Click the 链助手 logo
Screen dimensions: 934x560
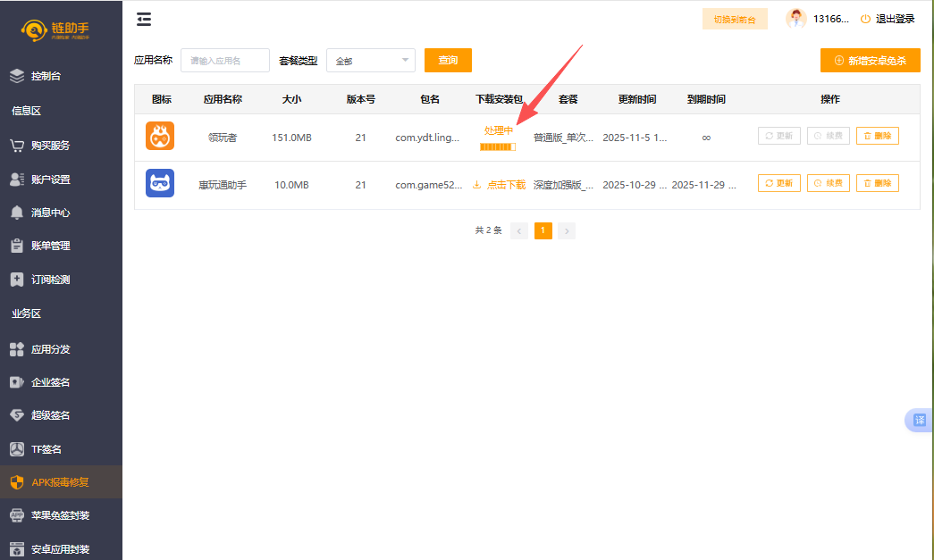point(55,30)
